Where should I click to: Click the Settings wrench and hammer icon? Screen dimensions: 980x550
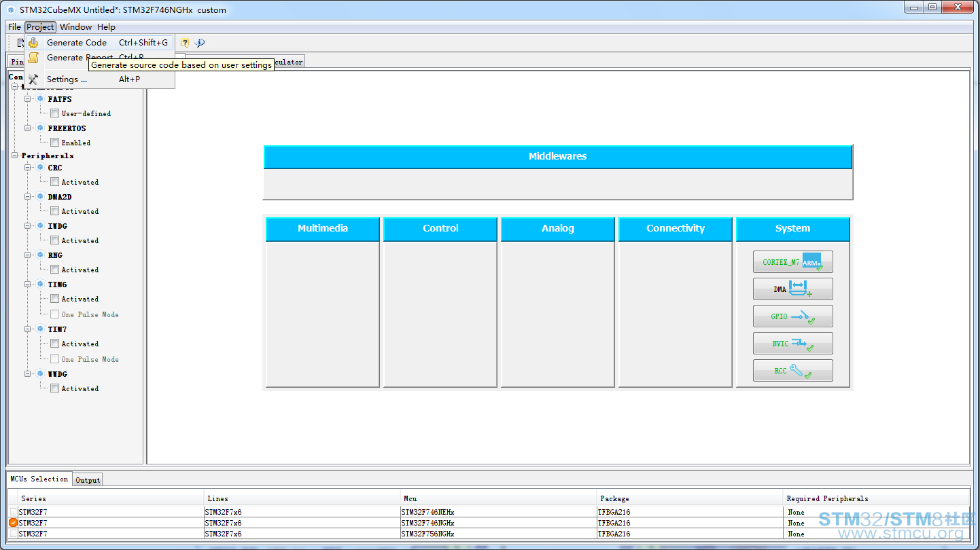point(33,79)
